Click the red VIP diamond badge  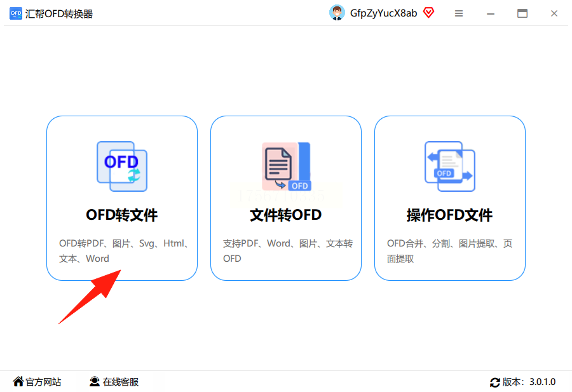428,13
